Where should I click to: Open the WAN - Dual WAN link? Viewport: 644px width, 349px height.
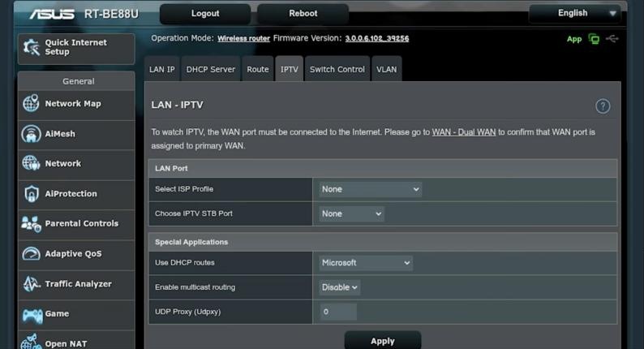pyautogui.click(x=464, y=132)
